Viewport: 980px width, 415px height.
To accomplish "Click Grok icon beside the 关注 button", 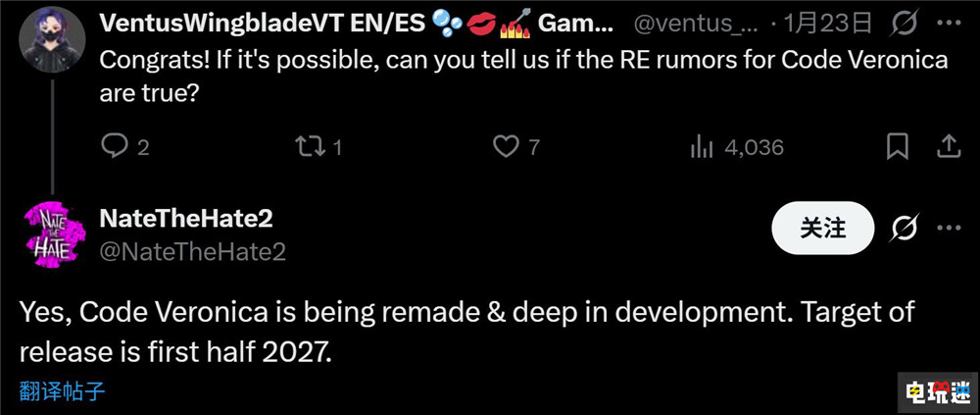I will tap(903, 229).
